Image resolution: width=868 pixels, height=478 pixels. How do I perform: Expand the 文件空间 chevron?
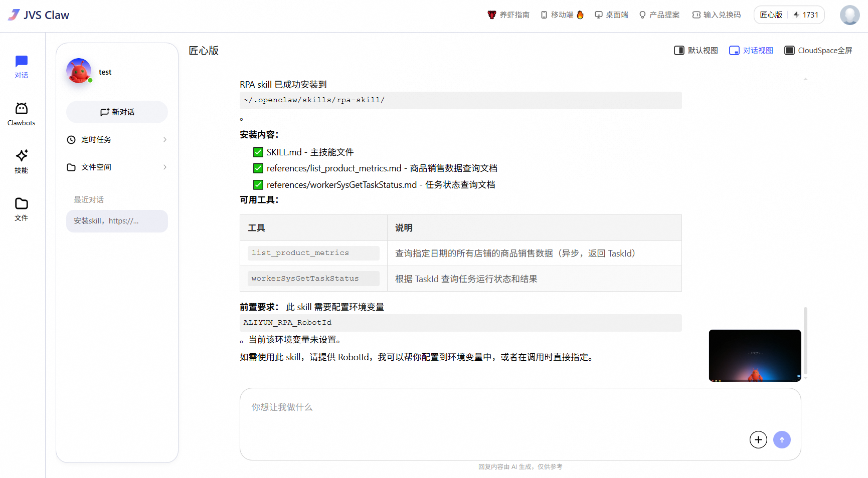pyautogui.click(x=165, y=167)
